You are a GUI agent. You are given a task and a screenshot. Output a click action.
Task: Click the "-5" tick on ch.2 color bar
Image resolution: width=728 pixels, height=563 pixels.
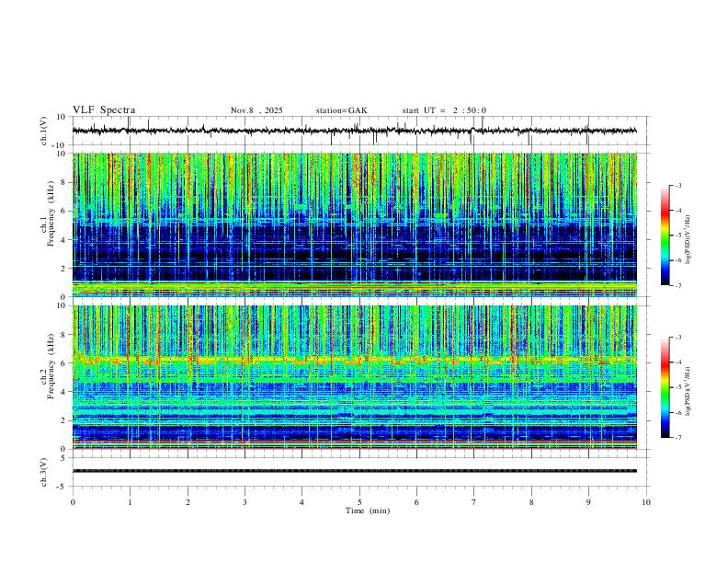[x=677, y=387]
